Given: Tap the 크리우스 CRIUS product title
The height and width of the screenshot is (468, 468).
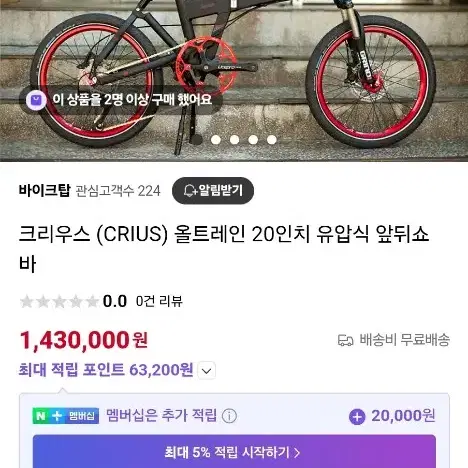Looking at the screenshot, I should [x=224, y=249].
